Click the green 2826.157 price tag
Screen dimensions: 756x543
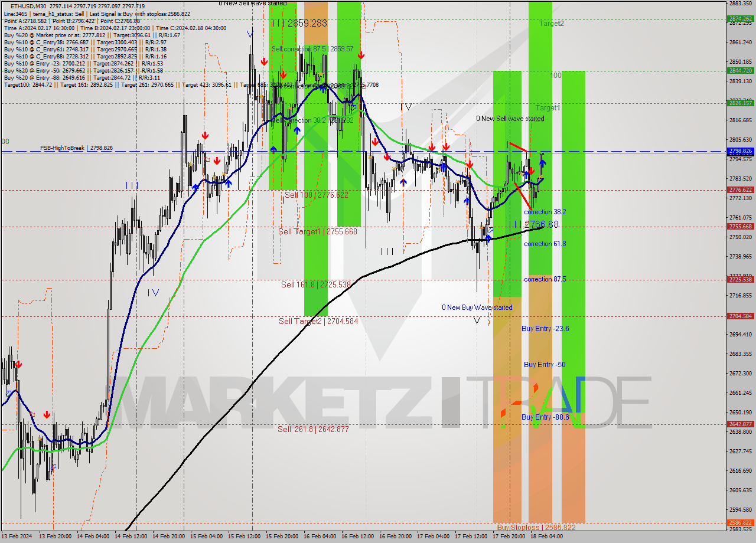[x=741, y=103]
